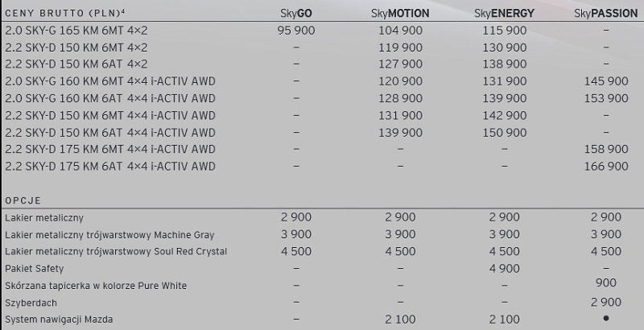The height and width of the screenshot is (330, 644).
Task: Click the 150 900 SkyENERGY price
Action: [505, 133]
